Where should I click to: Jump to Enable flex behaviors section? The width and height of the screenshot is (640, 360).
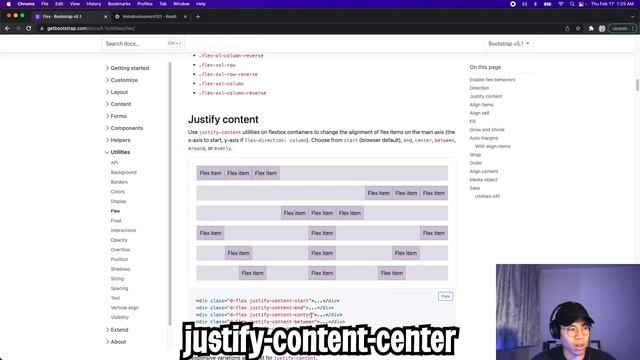[492, 80]
